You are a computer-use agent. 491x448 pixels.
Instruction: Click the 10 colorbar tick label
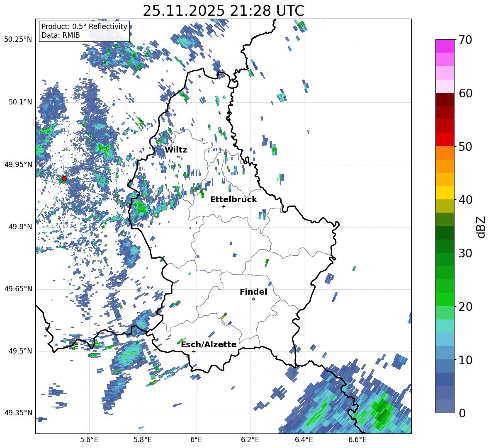click(x=465, y=360)
